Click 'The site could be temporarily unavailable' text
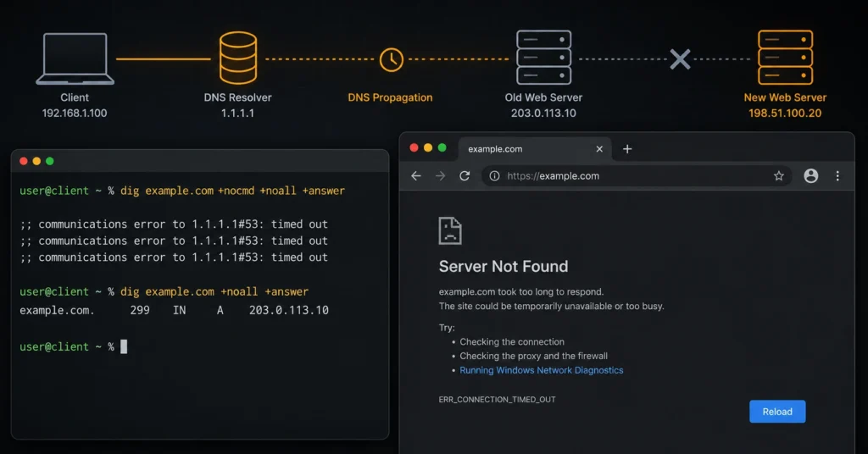 click(551, 306)
